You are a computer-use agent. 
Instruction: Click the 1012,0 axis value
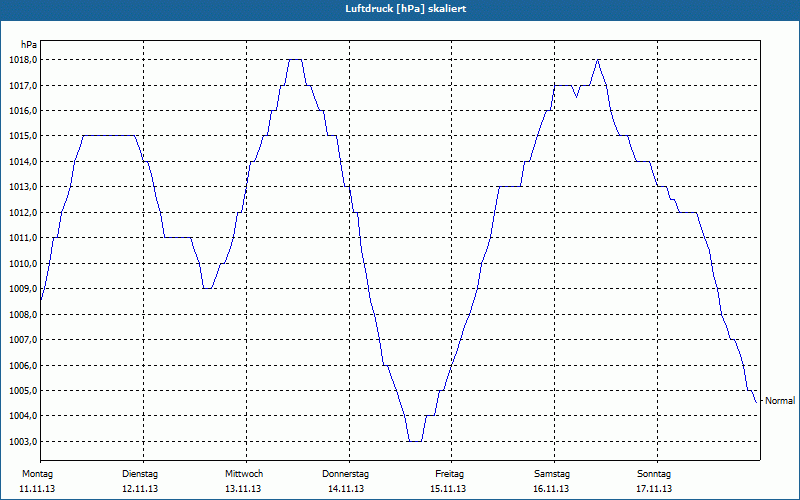[23, 212]
